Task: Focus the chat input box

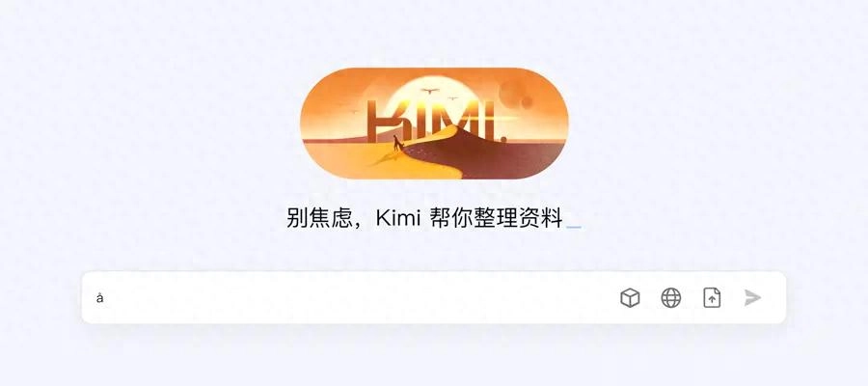Action: point(433,297)
